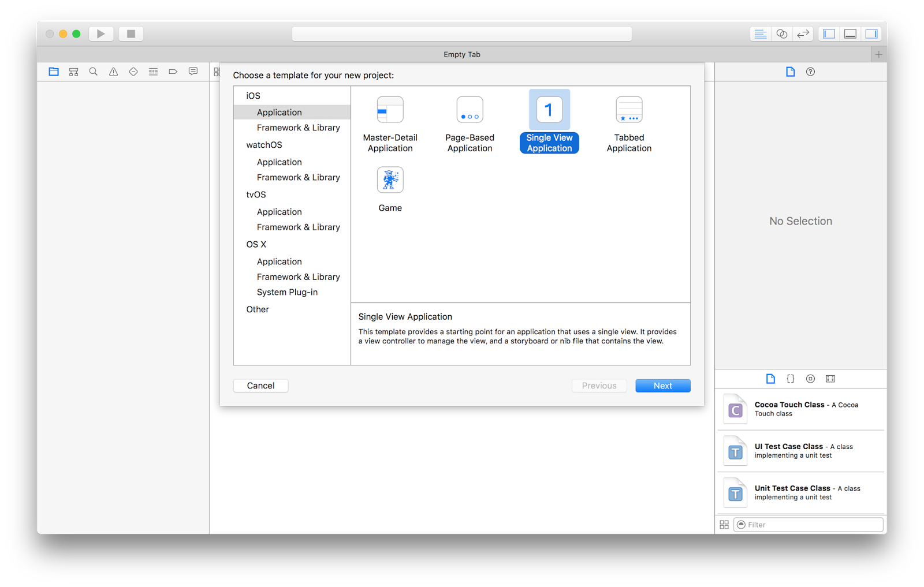Open the Object library icon
Image resolution: width=924 pixels, height=587 pixels.
[810, 379]
